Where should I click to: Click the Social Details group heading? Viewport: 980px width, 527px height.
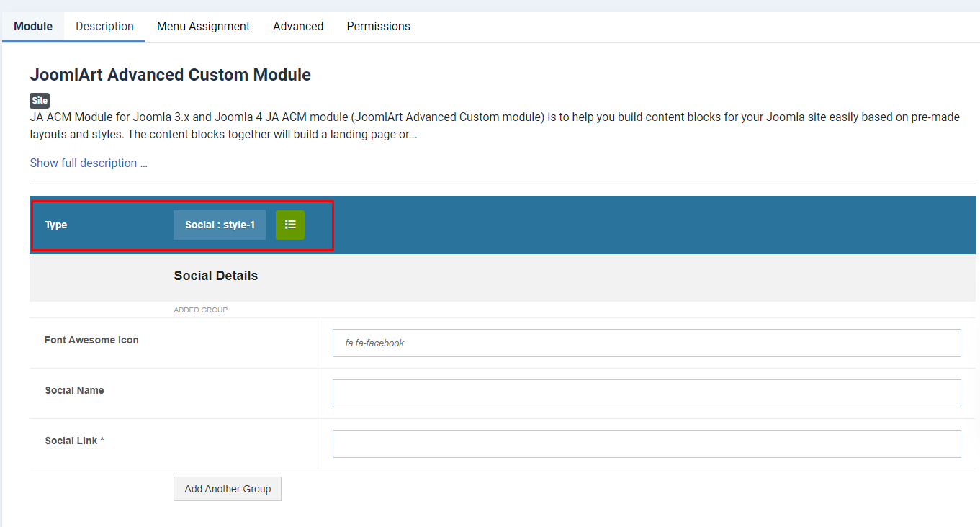coord(216,276)
